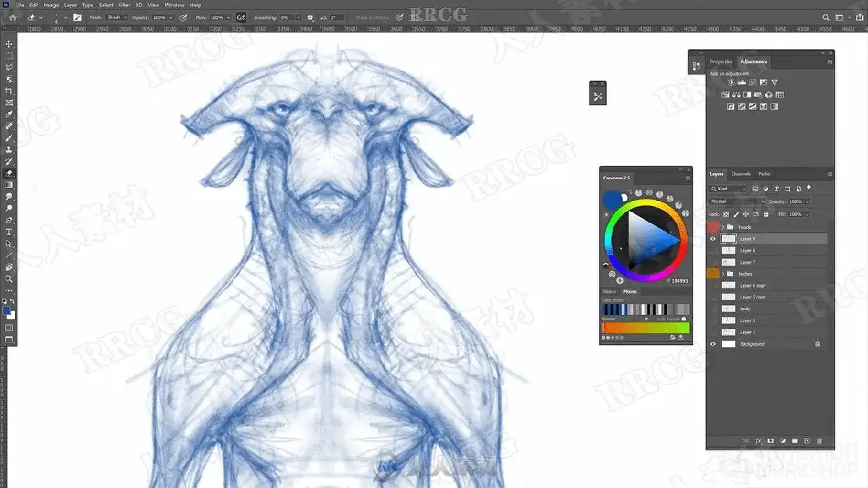Open layer Fill dropdown arrow

click(807, 214)
